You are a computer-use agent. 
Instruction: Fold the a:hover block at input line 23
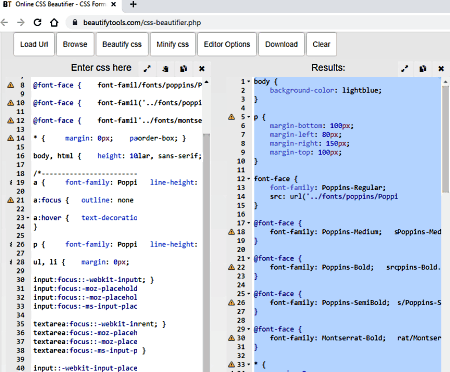[x=28, y=218]
